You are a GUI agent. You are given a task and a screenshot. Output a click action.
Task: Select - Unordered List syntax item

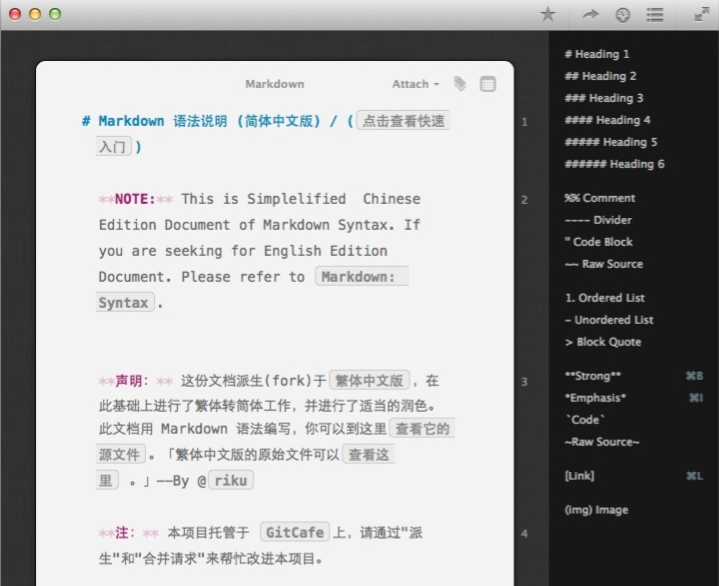coord(609,320)
